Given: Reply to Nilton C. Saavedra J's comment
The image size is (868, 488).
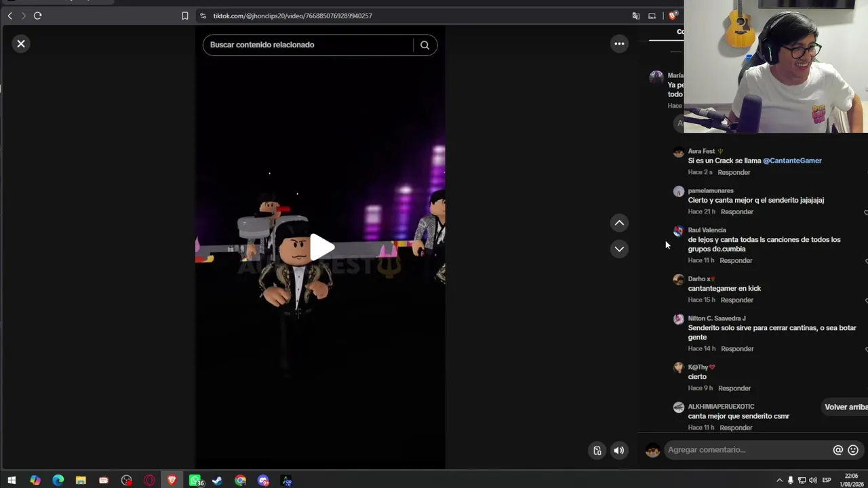Looking at the screenshot, I should pos(737,348).
